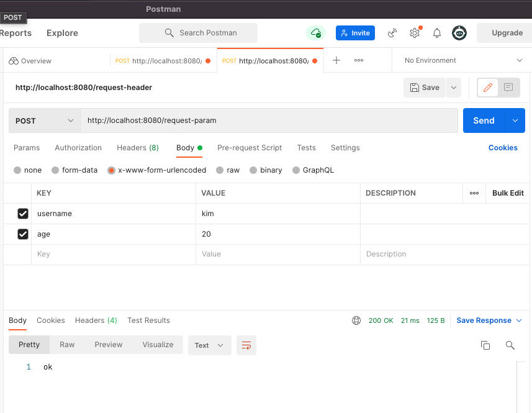This screenshot has height=413, width=532.
Task: Open the Explore menu item
Action: point(63,33)
